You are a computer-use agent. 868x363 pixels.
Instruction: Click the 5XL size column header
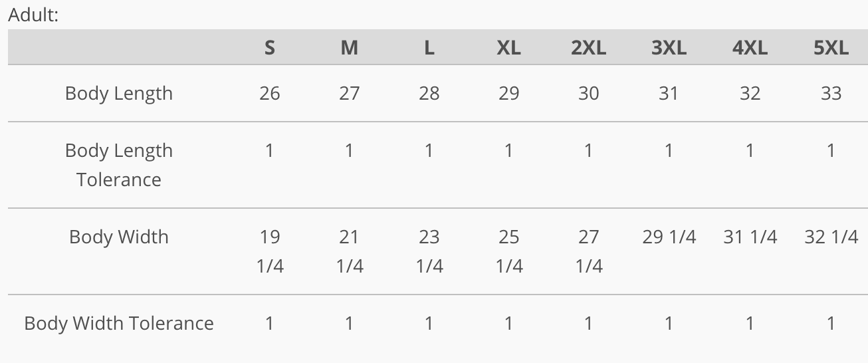point(831,48)
